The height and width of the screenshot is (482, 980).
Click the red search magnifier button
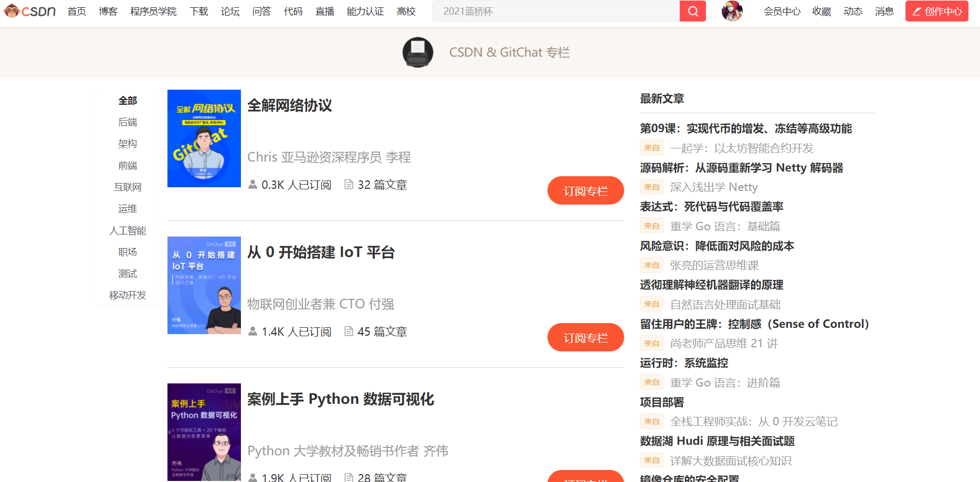click(692, 11)
